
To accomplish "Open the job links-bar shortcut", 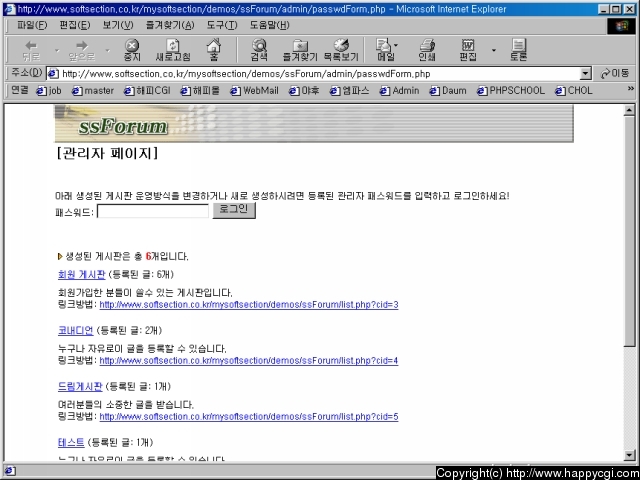I will coord(49,91).
